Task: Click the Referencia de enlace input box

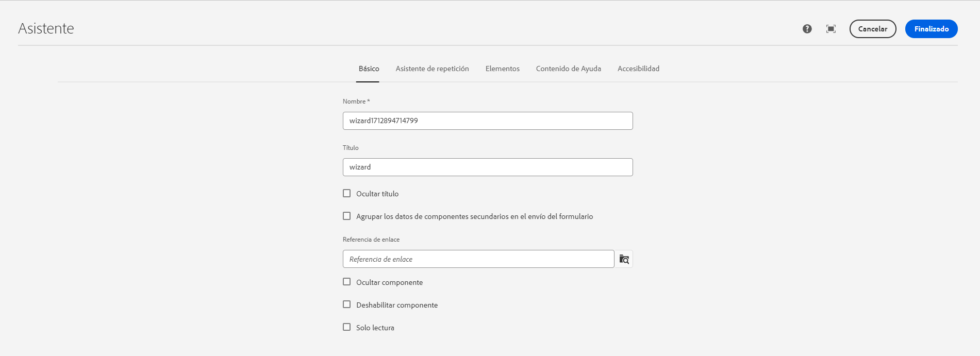Action: [478, 259]
